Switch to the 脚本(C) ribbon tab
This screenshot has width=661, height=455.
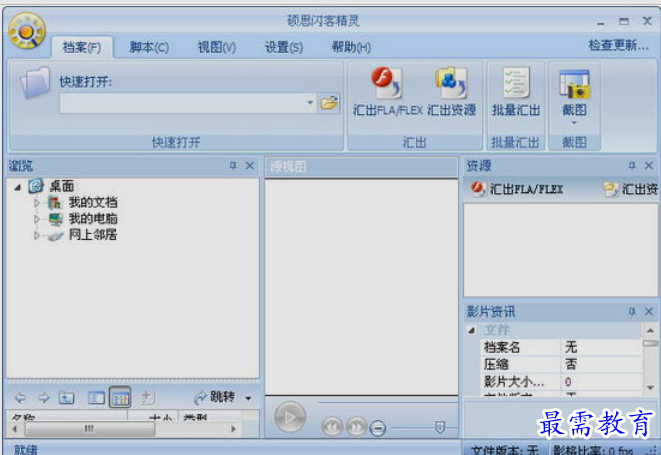pyautogui.click(x=149, y=47)
